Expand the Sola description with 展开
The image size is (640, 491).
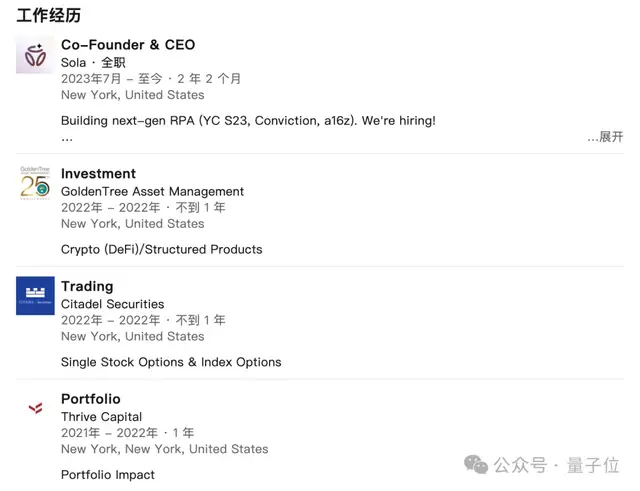605,137
